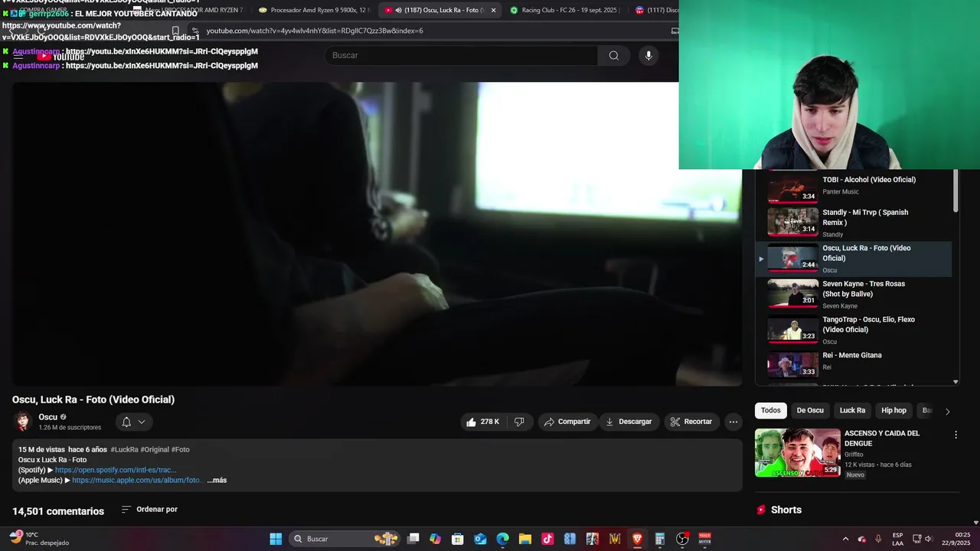
Task: Open the Compartir share option
Action: coord(567,422)
